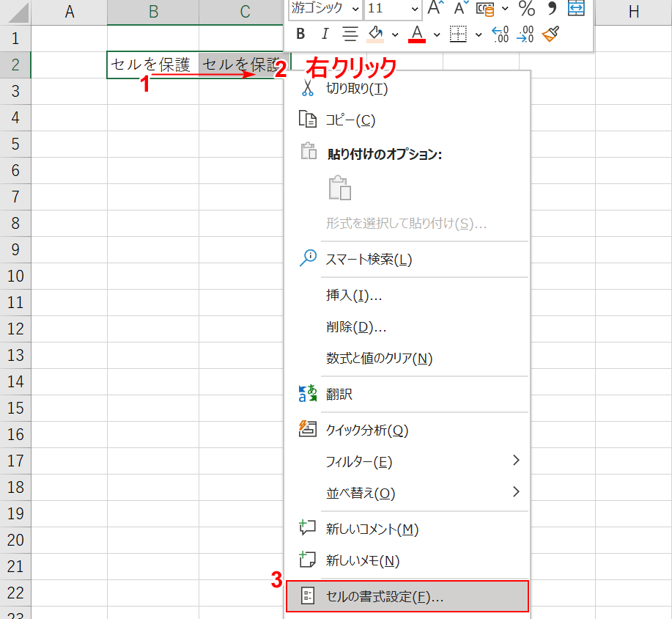Click 切り取り in the context menu
Screen dimensions: 672x619
(356, 88)
